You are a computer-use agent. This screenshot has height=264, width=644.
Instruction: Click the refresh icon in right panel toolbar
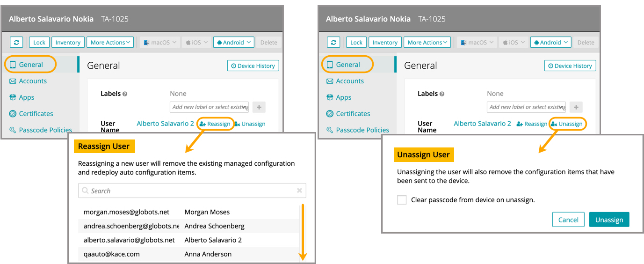[x=333, y=42]
